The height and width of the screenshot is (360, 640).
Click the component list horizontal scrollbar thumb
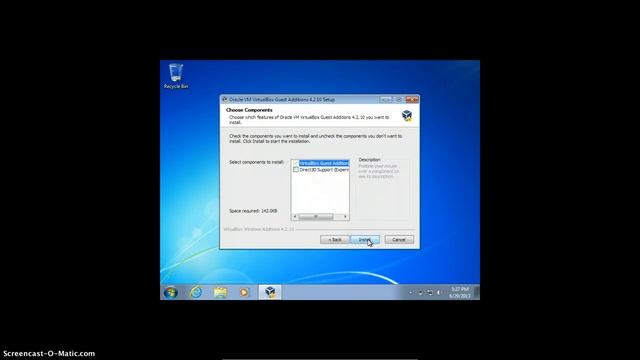tap(316, 217)
